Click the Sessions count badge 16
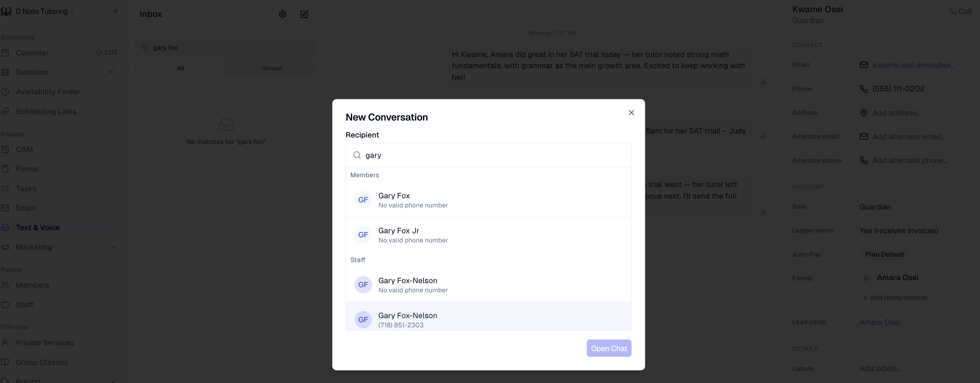980x383 pixels. [x=111, y=72]
